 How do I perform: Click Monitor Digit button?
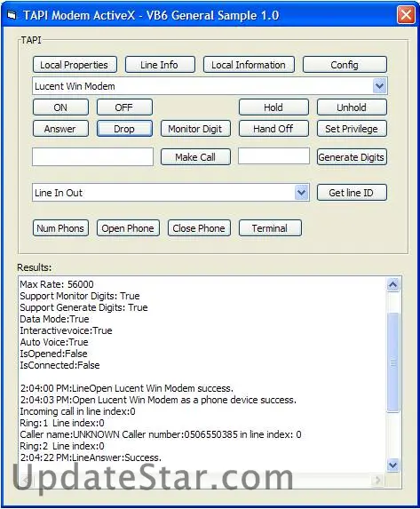(195, 129)
